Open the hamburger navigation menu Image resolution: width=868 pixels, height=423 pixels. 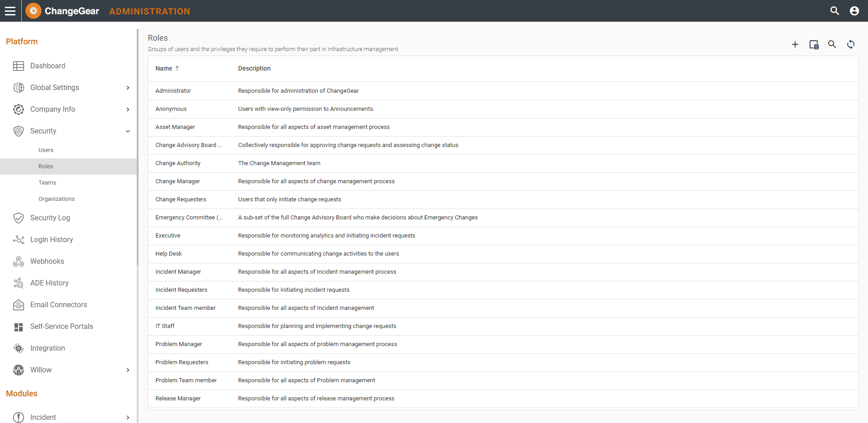(10, 11)
